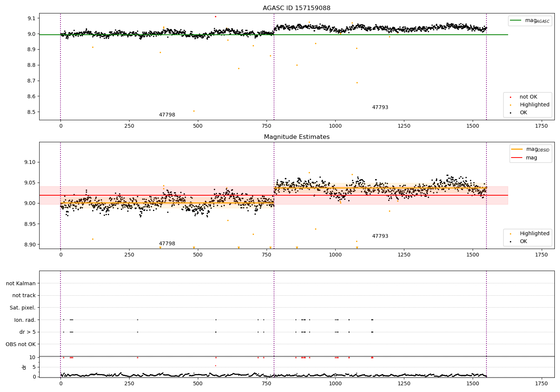Click the 9.10 y-axis tick in middle plot
560x392 pixels.
(x=30, y=162)
